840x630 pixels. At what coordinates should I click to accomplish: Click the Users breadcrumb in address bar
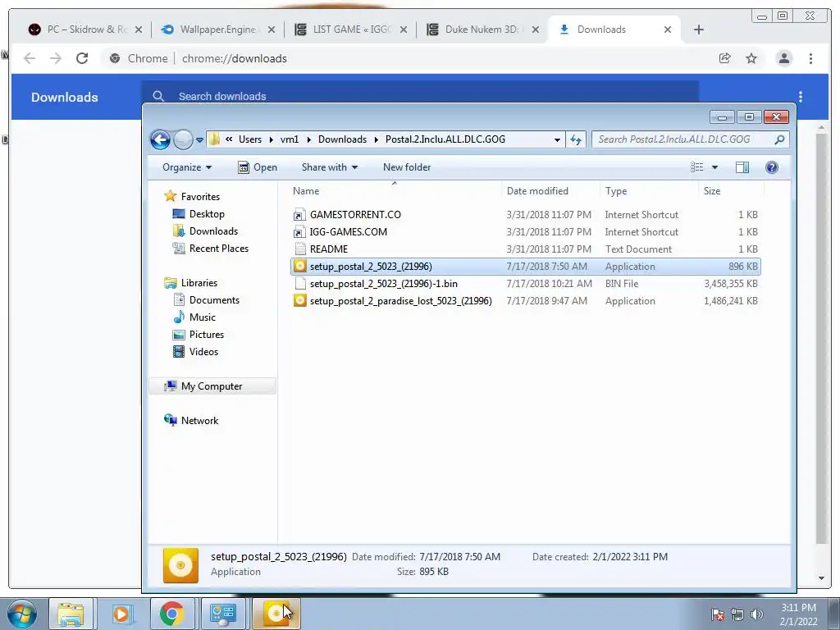[x=250, y=139]
